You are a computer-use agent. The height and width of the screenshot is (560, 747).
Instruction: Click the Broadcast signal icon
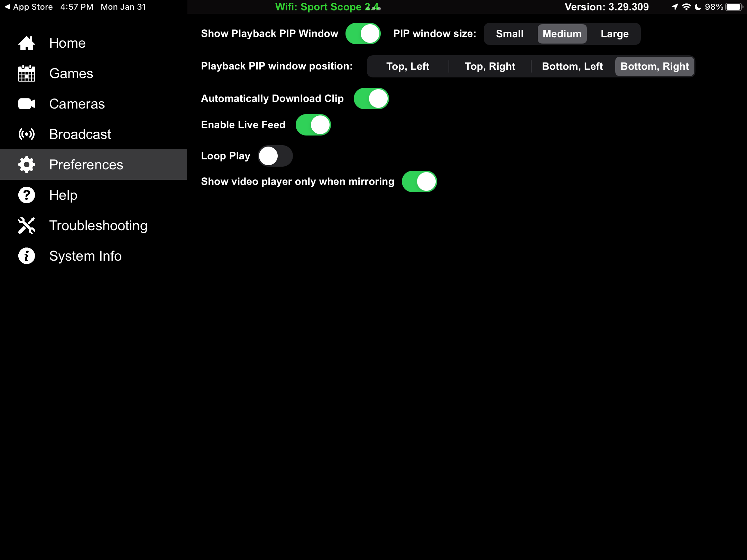tap(27, 134)
